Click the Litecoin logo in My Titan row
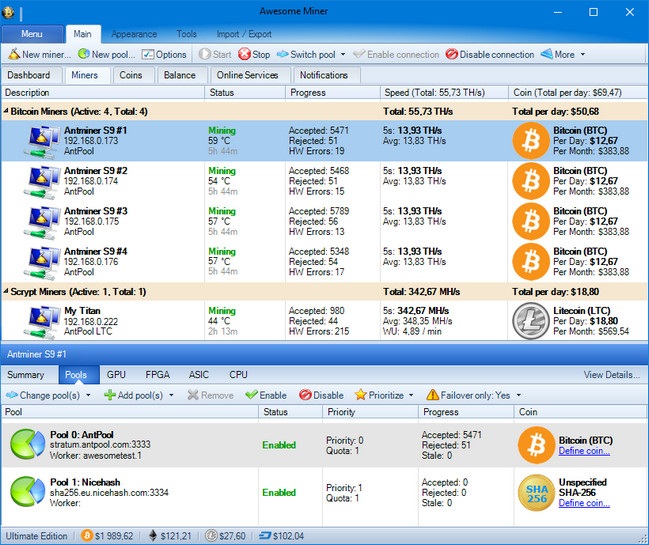Image resolution: width=649 pixels, height=545 pixels. click(530, 322)
